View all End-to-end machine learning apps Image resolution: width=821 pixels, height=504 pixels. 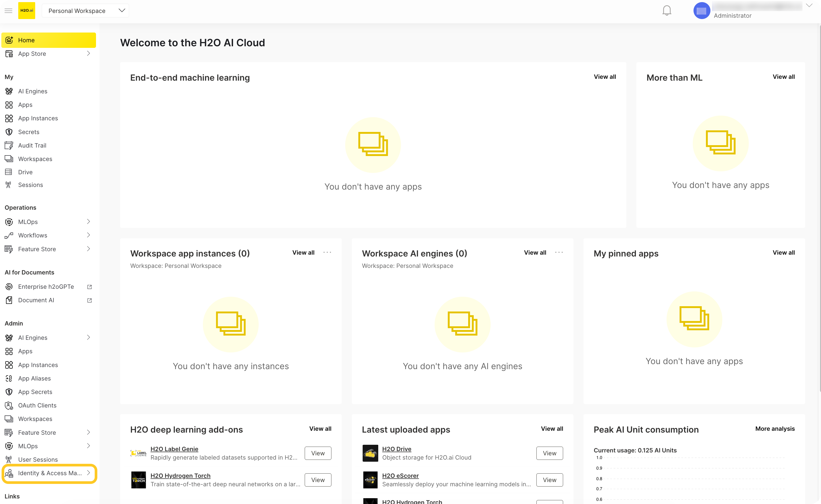(x=605, y=77)
